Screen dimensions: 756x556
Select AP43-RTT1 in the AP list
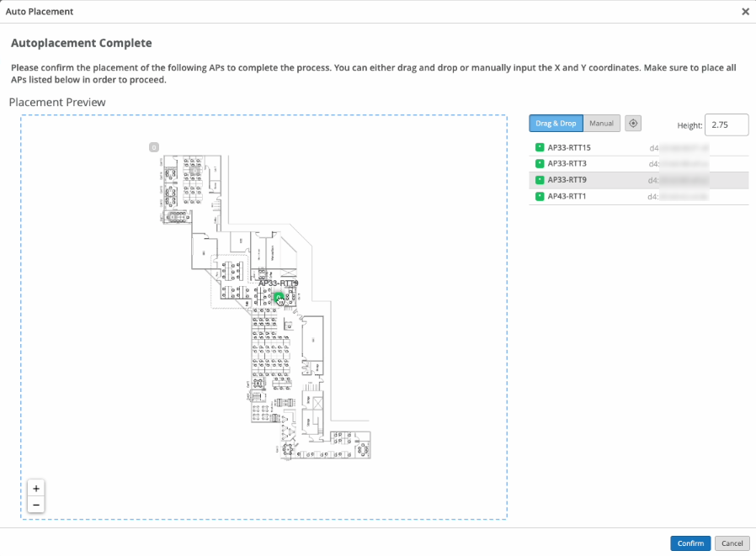[638, 196]
